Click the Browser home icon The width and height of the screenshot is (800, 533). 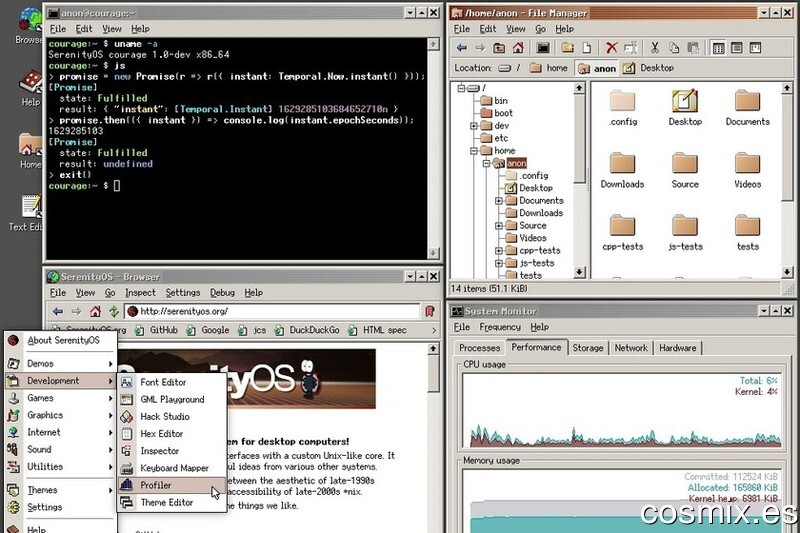95,311
